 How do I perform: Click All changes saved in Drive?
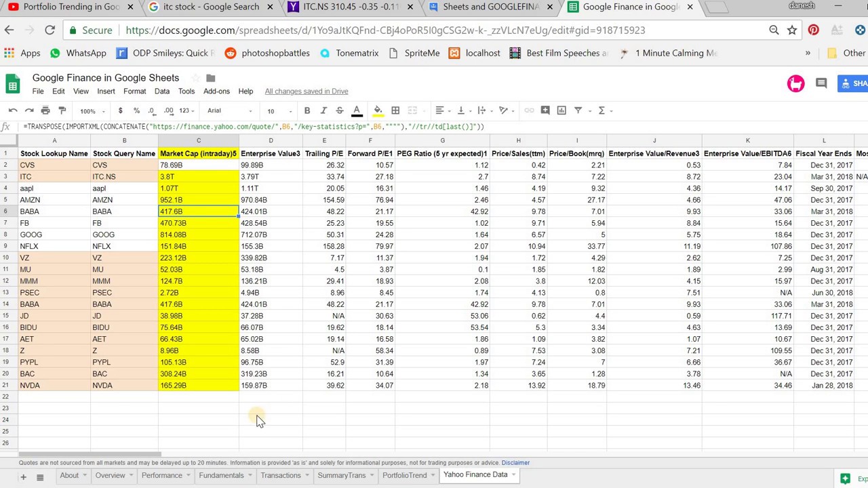pyautogui.click(x=307, y=91)
